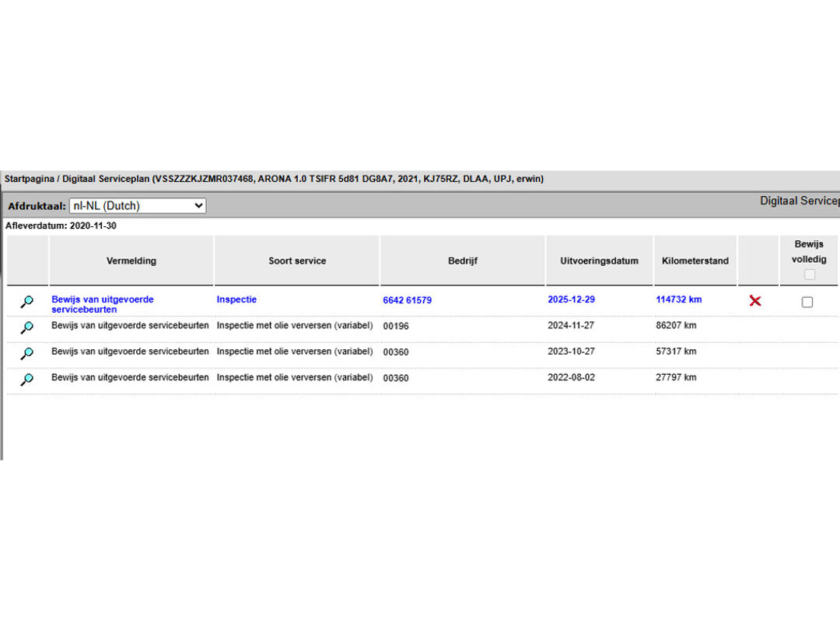Click the Kilometerstand column header

pyautogui.click(x=695, y=261)
